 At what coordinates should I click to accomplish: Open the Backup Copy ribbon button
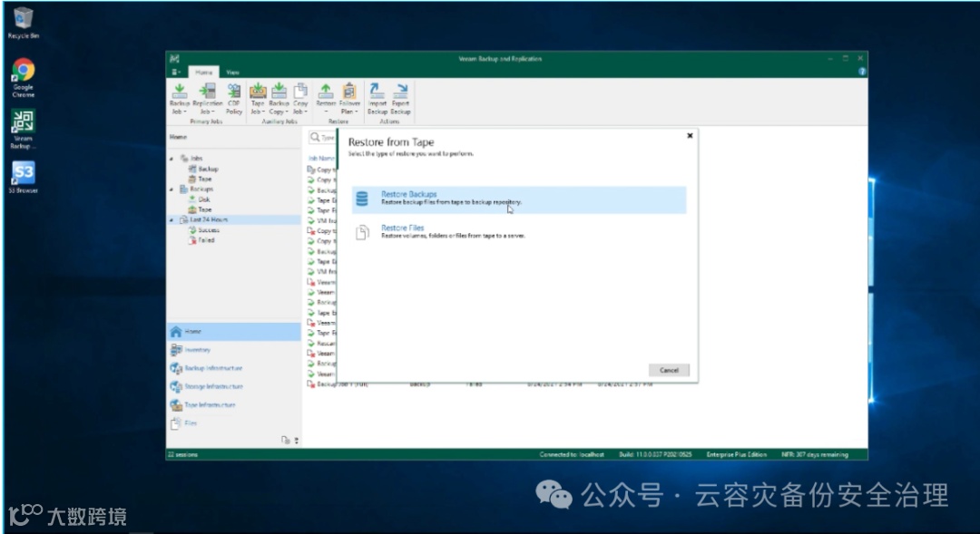point(279,99)
